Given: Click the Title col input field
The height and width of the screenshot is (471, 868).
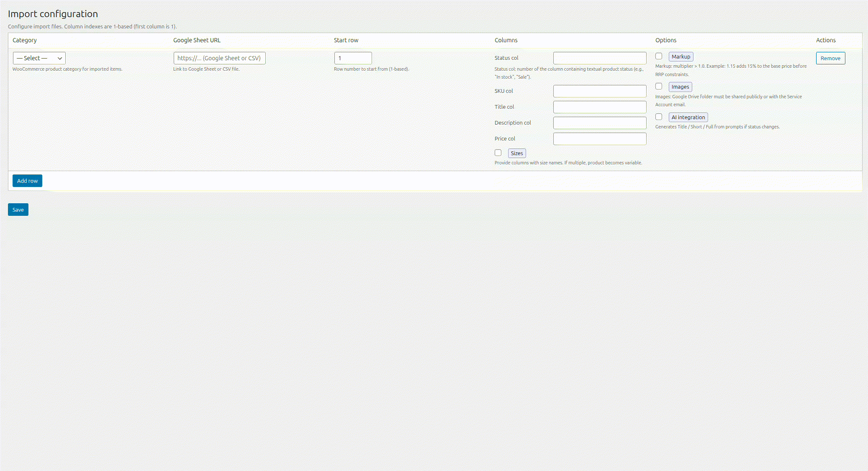Looking at the screenshot, I should click(600, 107).
